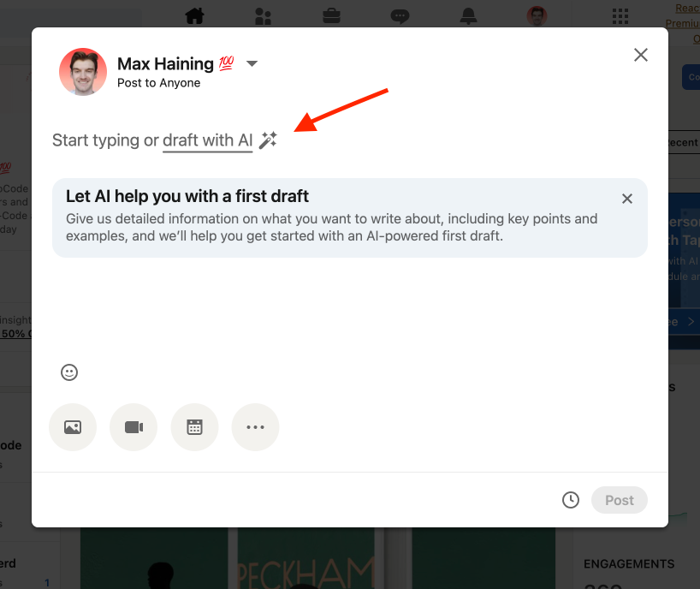Open more post options ellipsis button
700x589 pixels.
pos(255,427)
